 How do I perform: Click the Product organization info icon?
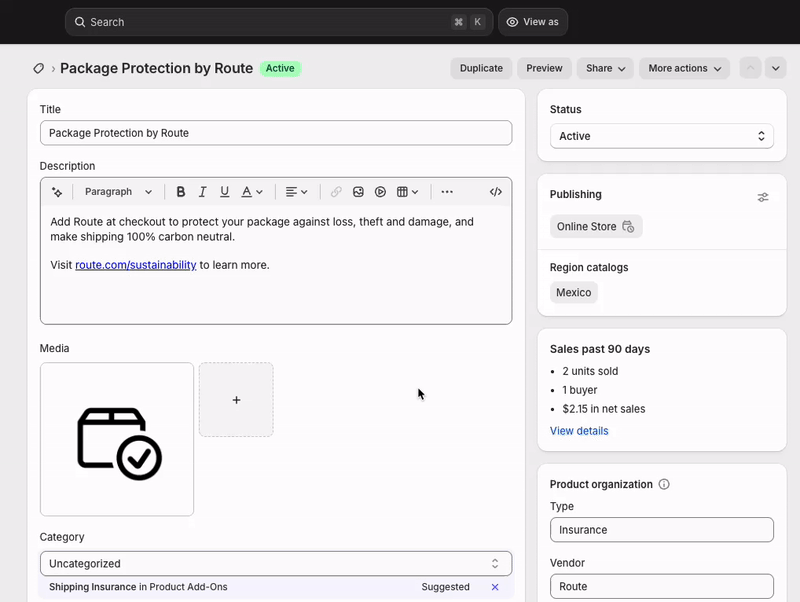[664, 484]
